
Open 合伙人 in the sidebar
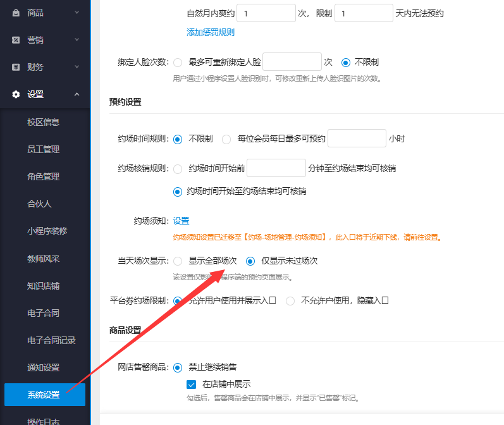[x=39, y=204]
